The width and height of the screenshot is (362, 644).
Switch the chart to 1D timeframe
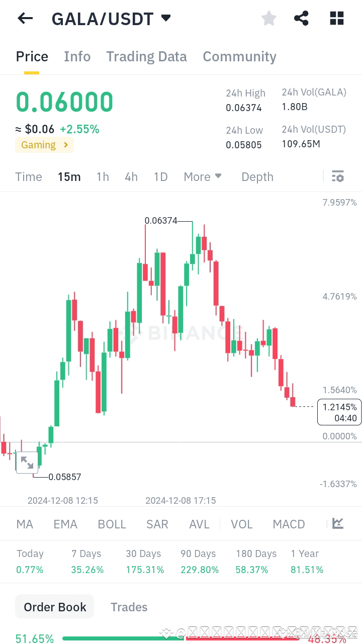[x=160, y=176]
